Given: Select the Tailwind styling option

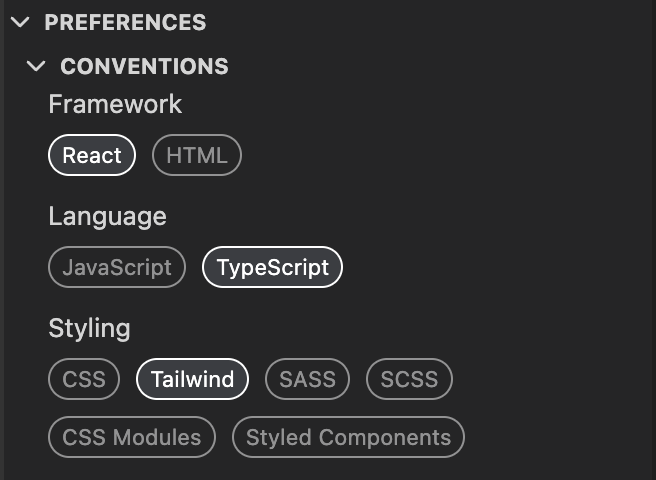Looking at the screenshot, I should tap(192, 379).
